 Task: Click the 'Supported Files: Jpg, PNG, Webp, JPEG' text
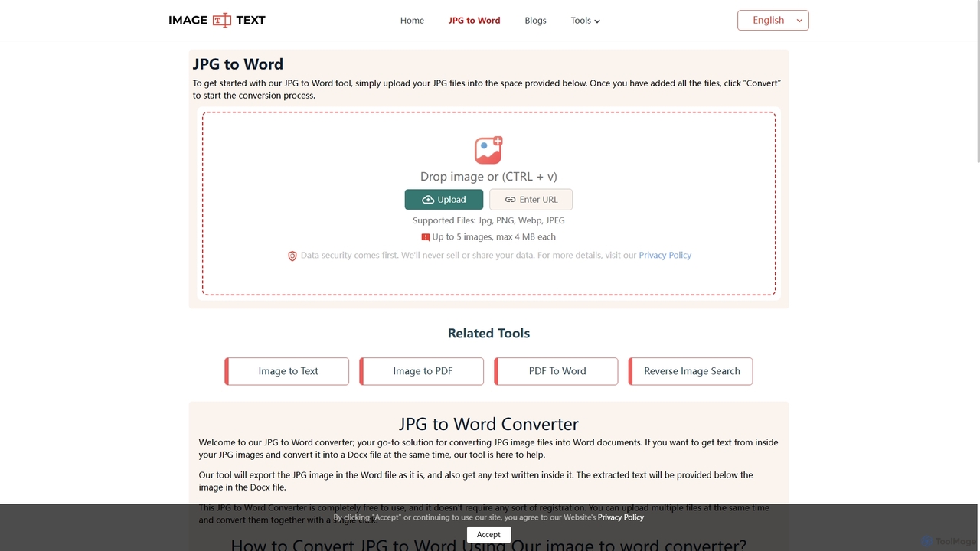(x=488, y=220)
